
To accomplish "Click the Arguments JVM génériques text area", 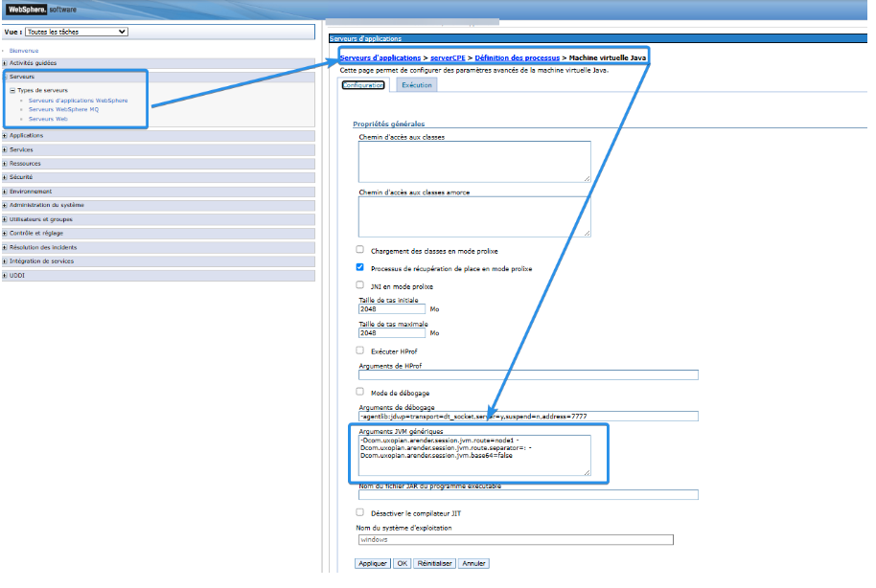I will coord(474,456).
